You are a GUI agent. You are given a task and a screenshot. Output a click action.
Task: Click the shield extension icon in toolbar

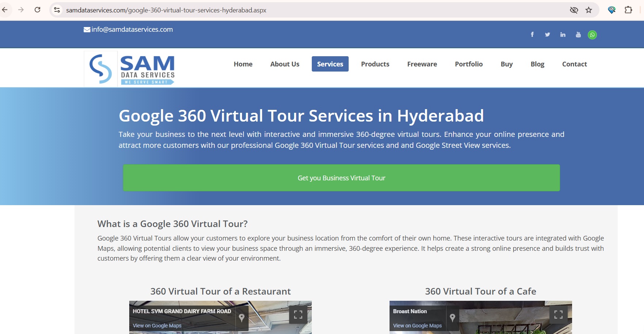point(612,10)
